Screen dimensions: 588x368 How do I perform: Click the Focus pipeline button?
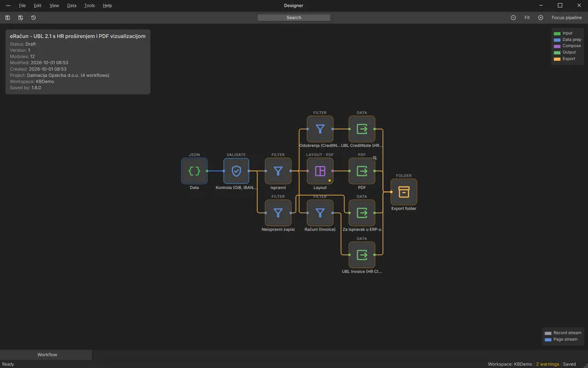567,18
